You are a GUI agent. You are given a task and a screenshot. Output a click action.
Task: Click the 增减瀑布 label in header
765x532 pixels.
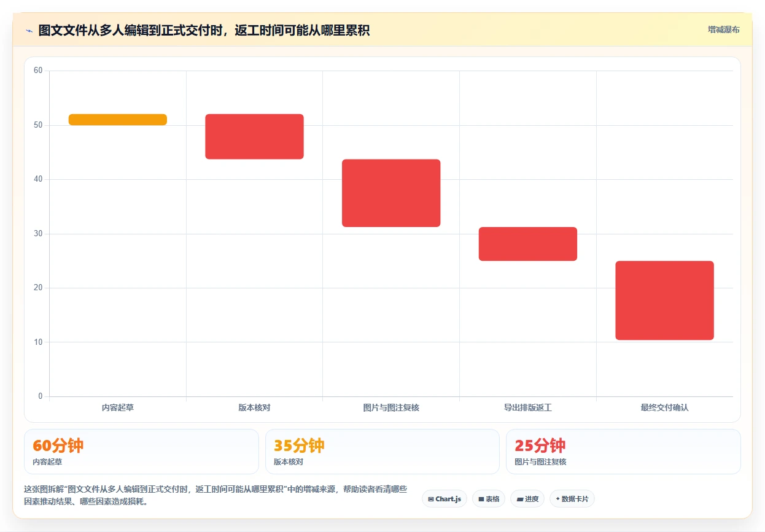point(723,29)
